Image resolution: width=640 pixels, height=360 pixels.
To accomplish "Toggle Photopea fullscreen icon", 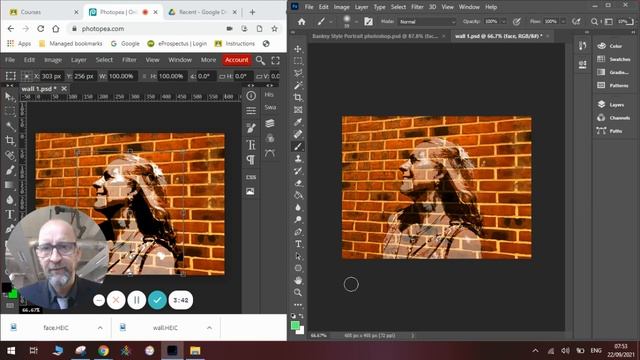I will (276, 60).
